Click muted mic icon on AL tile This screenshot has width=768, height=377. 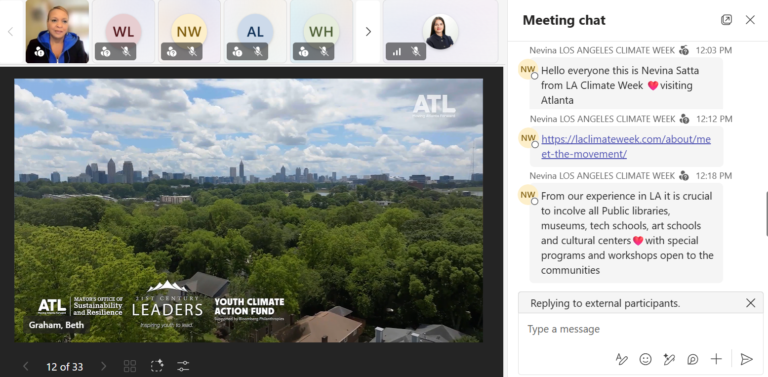pyautogui.click(x=258, y=51)
